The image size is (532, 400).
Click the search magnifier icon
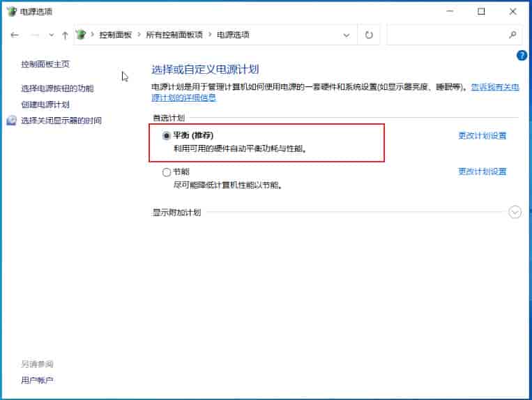(512, 35)
